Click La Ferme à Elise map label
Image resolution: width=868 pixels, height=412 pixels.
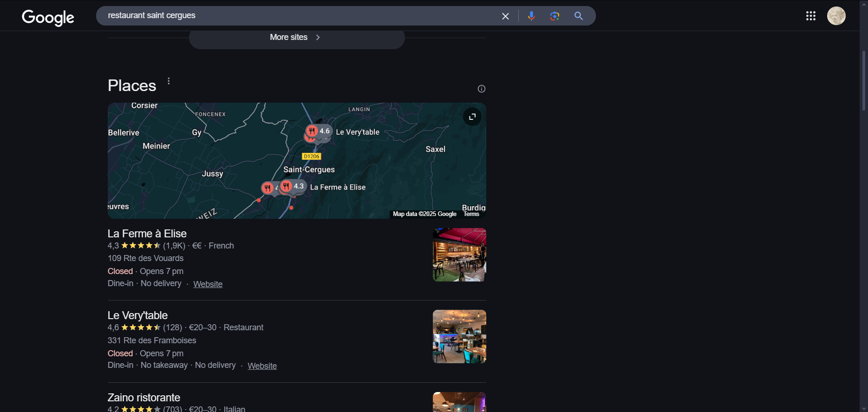coord(338,187)
